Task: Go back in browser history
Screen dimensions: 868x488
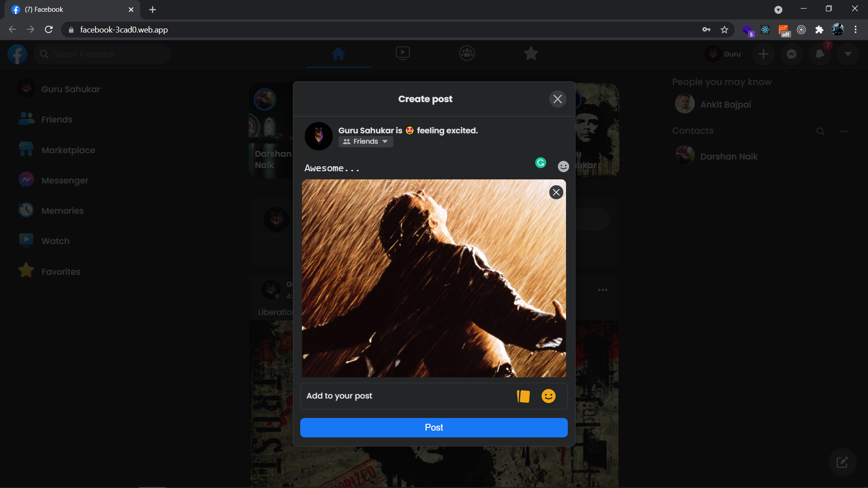Action: [x=12, y=29]
